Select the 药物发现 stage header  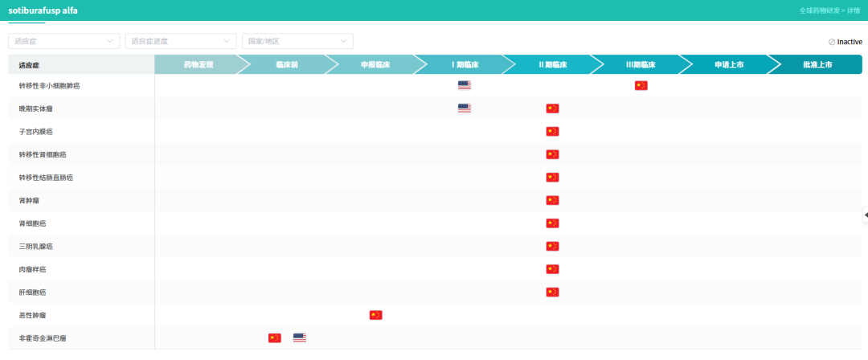(198, 64)
